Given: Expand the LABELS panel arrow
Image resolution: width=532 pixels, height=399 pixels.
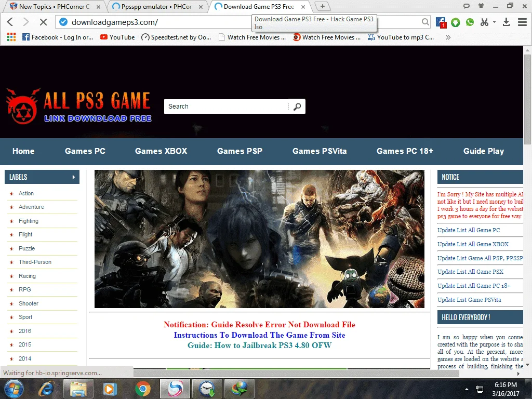Looking at the screenshot, I should (73, 177).
